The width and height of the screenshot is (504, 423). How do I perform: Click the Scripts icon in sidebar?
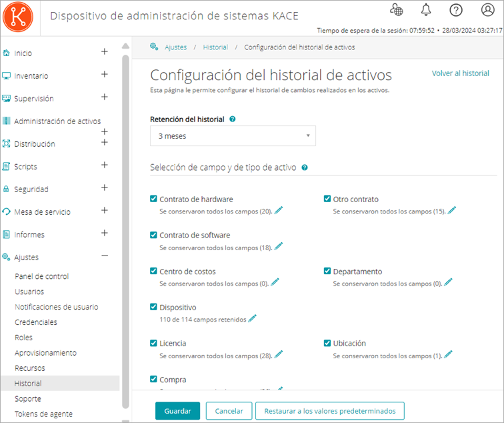coord(6,166)
